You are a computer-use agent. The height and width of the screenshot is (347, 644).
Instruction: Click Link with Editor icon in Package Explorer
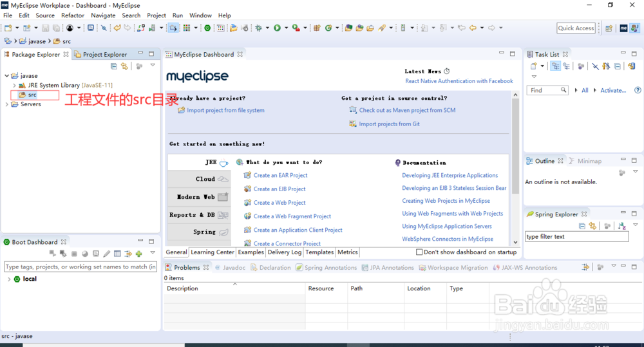click(124, 66)
